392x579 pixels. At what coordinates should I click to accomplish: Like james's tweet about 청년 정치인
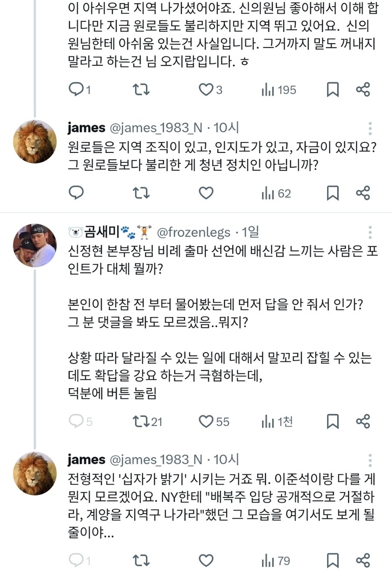pyautogui.click(x=205, y=193)
